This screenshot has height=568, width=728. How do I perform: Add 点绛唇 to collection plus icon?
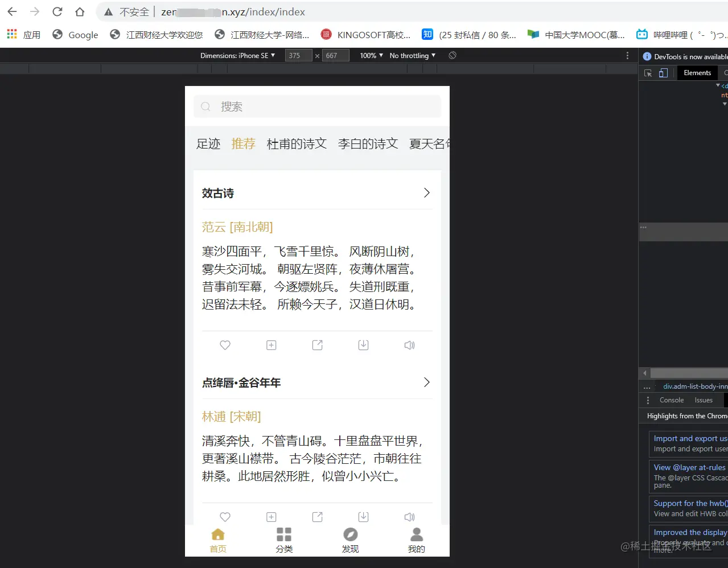(272, 517)
